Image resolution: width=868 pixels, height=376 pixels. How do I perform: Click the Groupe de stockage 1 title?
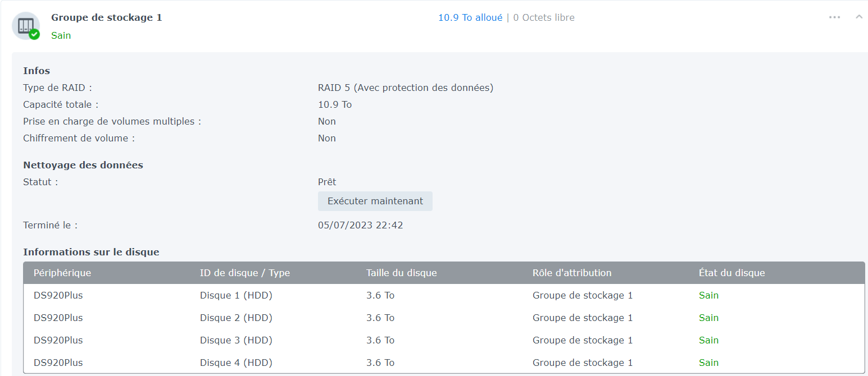pos(106,17)
